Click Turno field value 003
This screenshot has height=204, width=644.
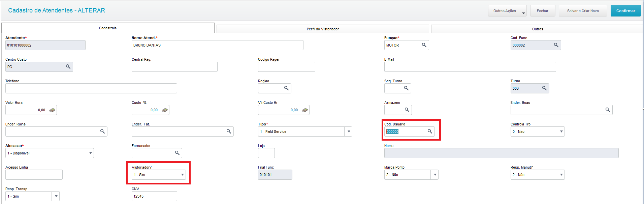(x=516, y=88)
